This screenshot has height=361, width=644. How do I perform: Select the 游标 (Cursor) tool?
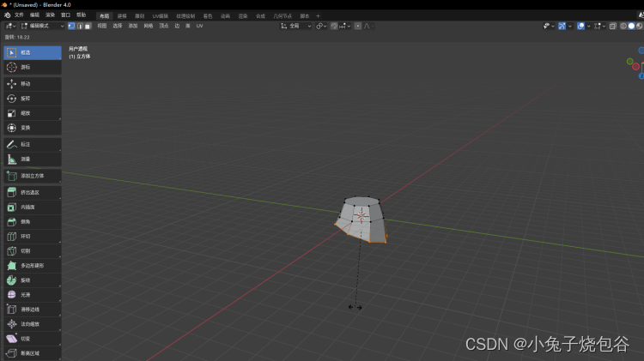coord(33,67)
